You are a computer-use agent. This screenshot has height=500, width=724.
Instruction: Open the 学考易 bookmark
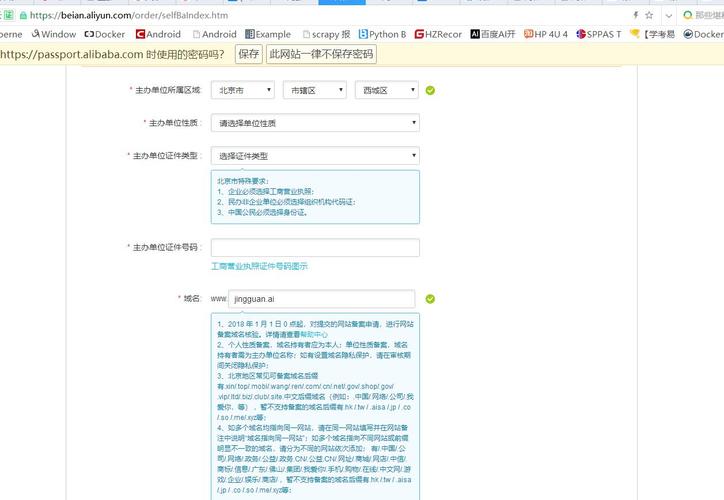[653, 34]
